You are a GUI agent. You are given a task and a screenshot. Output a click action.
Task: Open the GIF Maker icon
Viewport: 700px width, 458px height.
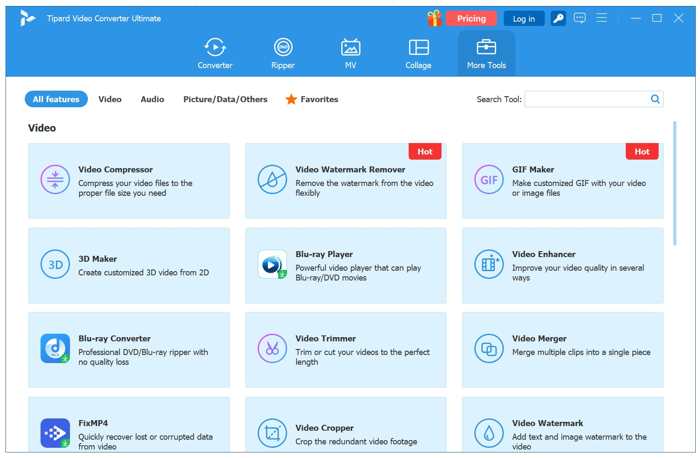pos(489,180)
